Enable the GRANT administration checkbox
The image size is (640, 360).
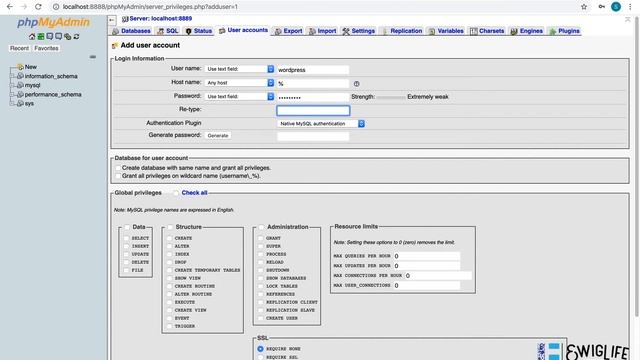pyautogui.click(x=261, y=238)
